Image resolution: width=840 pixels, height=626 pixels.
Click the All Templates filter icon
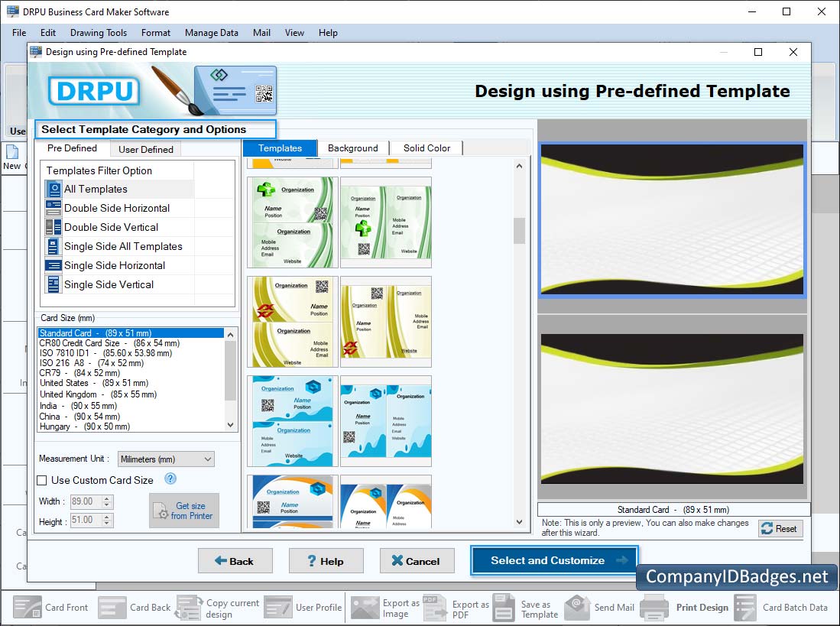pyautogui.click(x=54, y=189)
